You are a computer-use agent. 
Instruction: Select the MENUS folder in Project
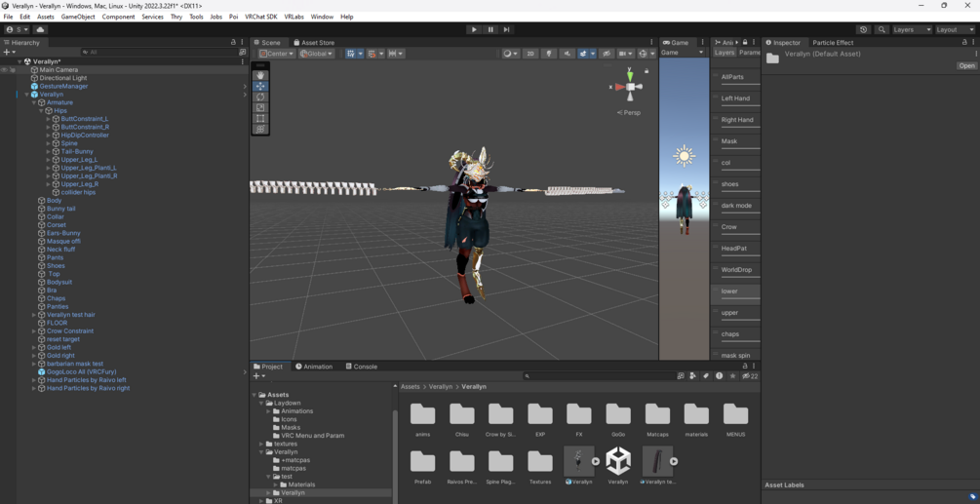[735, 419]
